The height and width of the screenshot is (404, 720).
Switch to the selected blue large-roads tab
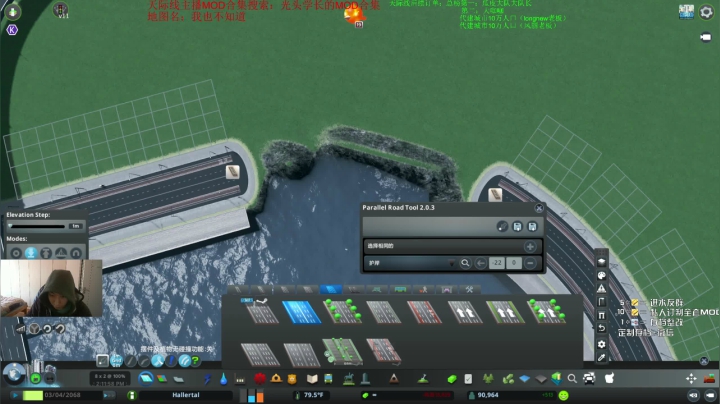tap(331, 289)
